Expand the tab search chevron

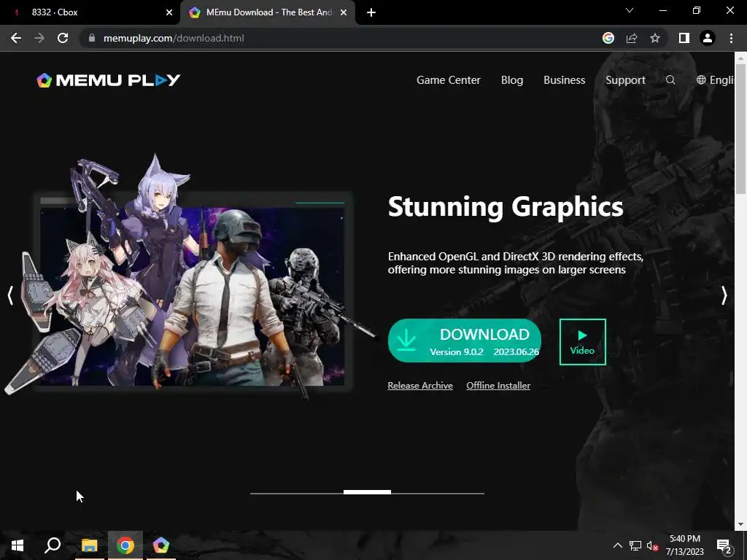630,10
